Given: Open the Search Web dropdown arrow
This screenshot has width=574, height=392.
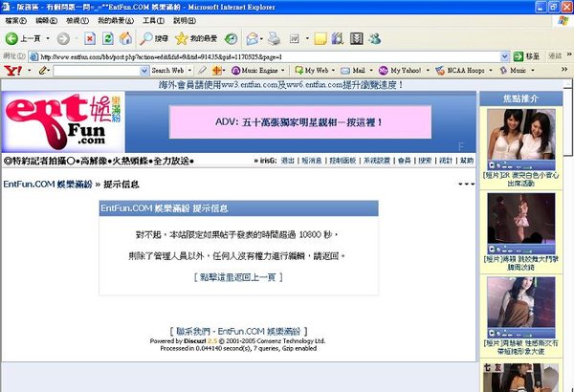Looking at the screenshot, I should coord(190,71).
